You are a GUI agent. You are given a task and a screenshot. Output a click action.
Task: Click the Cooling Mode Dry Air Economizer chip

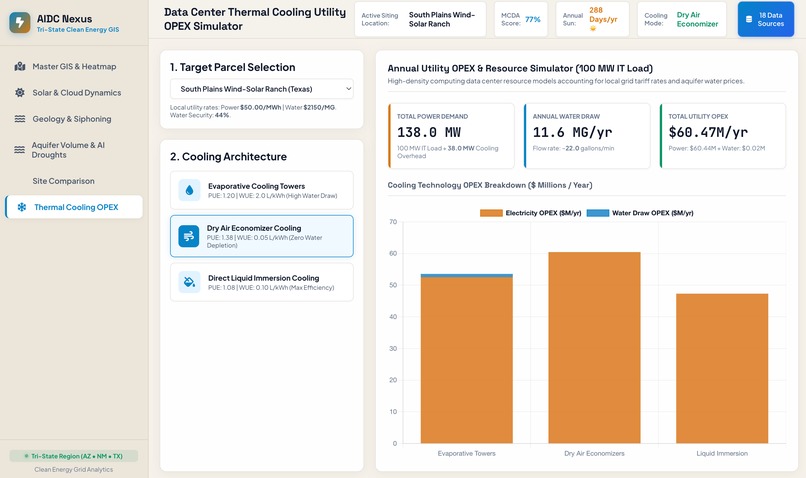[x=682, y=19]
